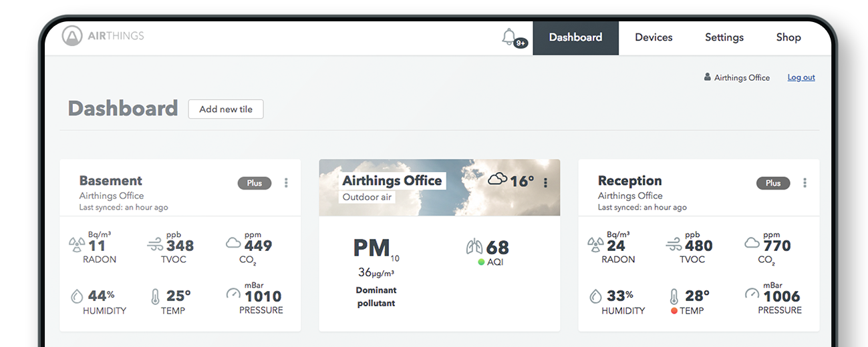This screenshot has width=868, height=347.
Task: Click the Reception CO2 cloud icon
Action: [752, 244]
